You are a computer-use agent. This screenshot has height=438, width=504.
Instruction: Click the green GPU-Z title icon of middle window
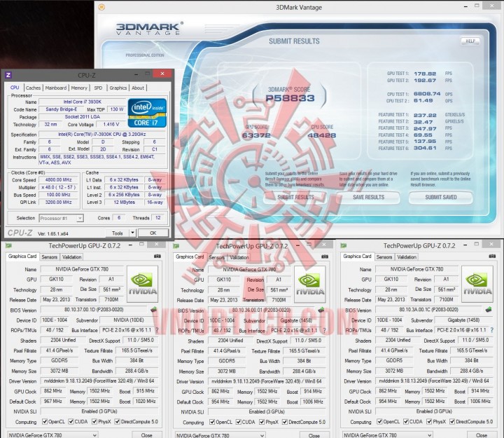click(x=176, y=246)
